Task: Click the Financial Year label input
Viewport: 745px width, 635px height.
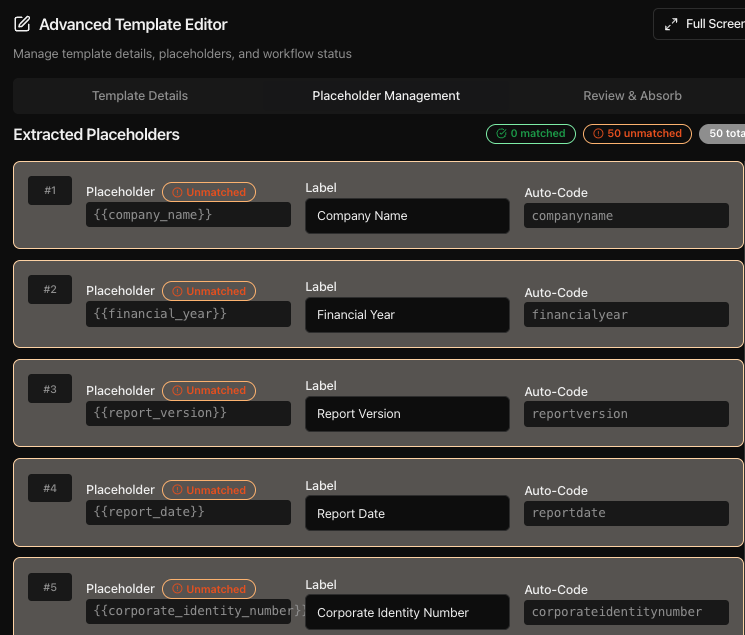Action: pyautogui.click(x=407, y=315)
